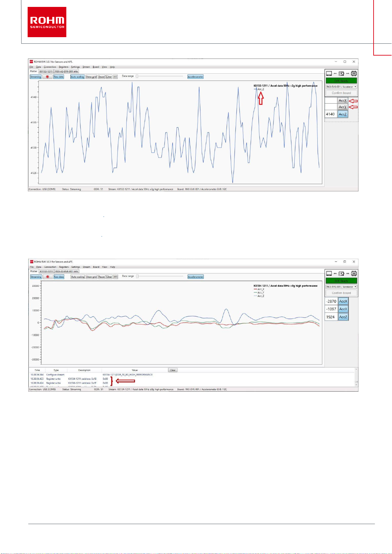Click the log panel scrollbar in the lower window
Viewport: 392px width, 554px height.
356,377
